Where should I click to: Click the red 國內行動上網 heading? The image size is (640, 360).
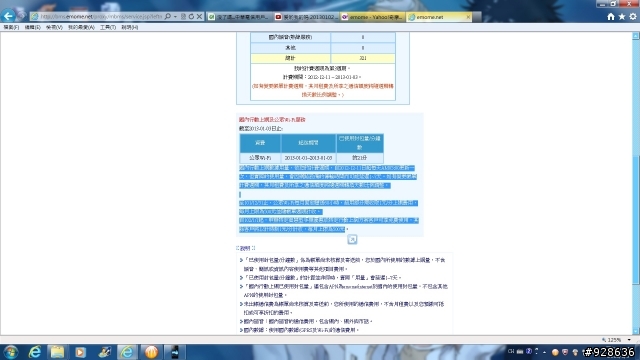click(x=272, y=120)
